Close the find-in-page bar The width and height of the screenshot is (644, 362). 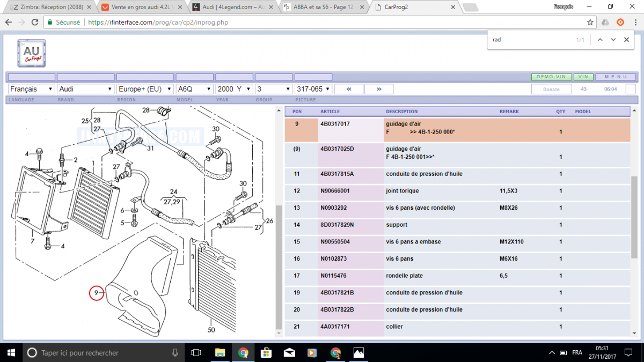tap(626, 40)
